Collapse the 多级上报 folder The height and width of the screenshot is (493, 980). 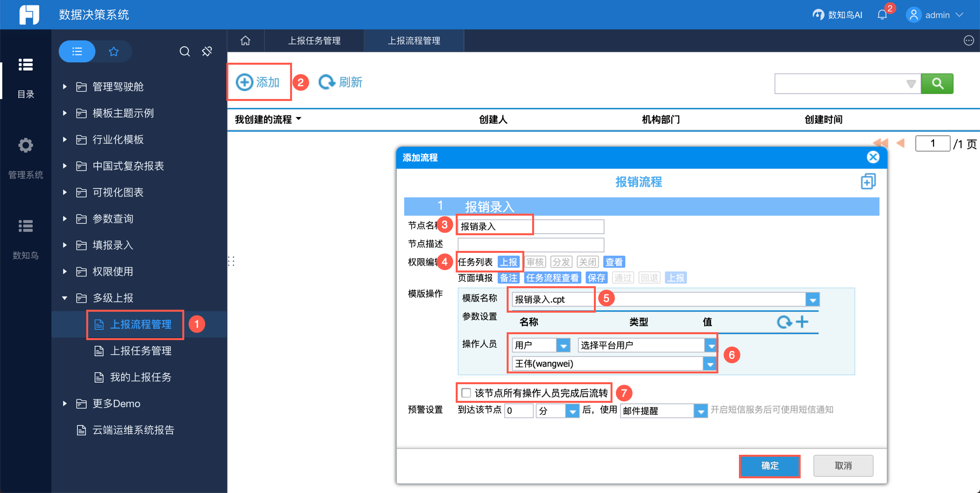tap(64, 298)
